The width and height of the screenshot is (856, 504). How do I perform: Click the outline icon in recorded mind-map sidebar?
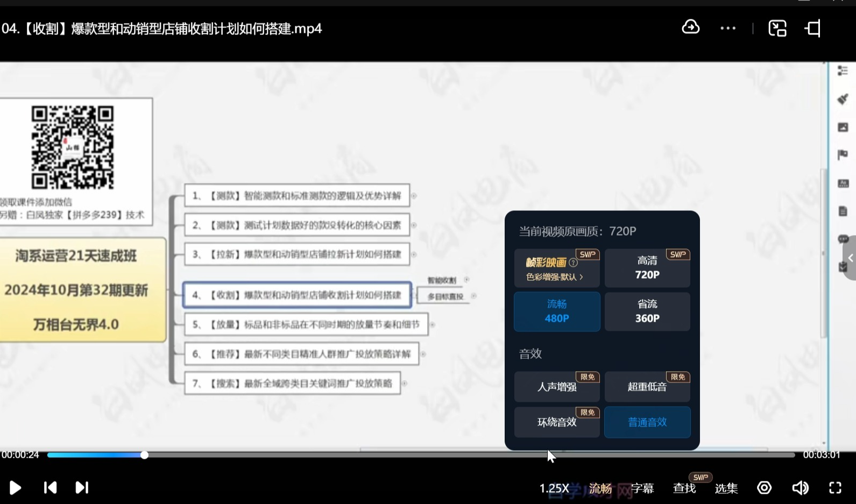[x=843, y=70]
